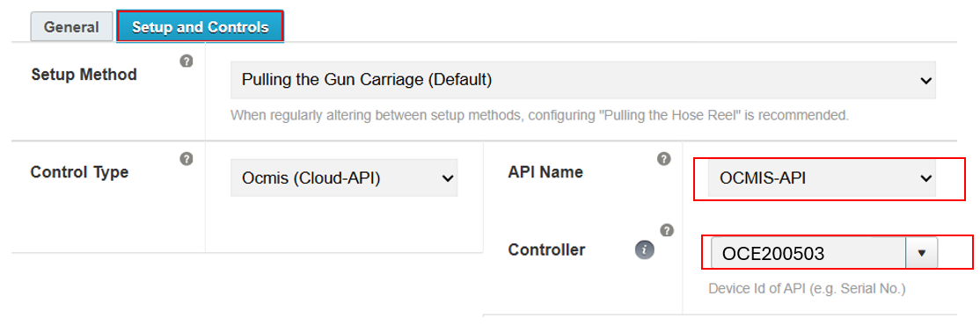Click the help icon beside API Name
The width and height of the screenshot is (980, 325).
pyautogui.click(x=664, y=158)
